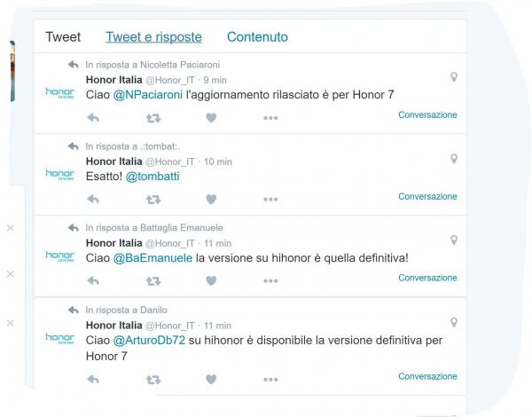Viewport: 532px width, 417px height.
Task: Switch to the Tweet tab
Action: [63, 37]
